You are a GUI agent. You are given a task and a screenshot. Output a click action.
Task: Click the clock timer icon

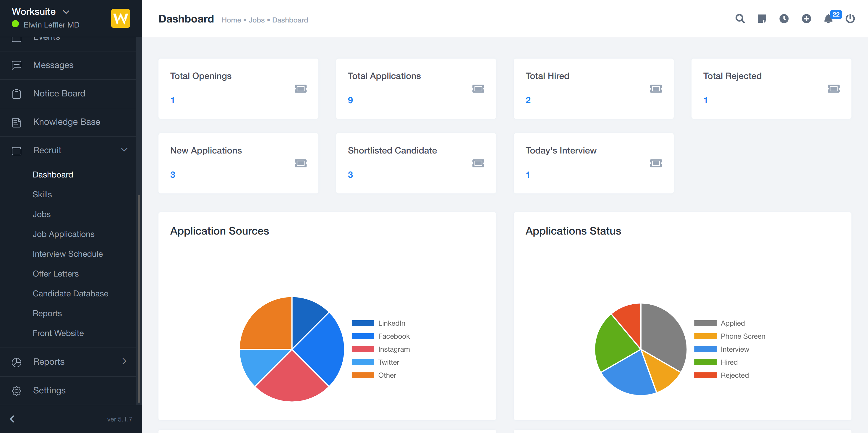pos(784,19)
